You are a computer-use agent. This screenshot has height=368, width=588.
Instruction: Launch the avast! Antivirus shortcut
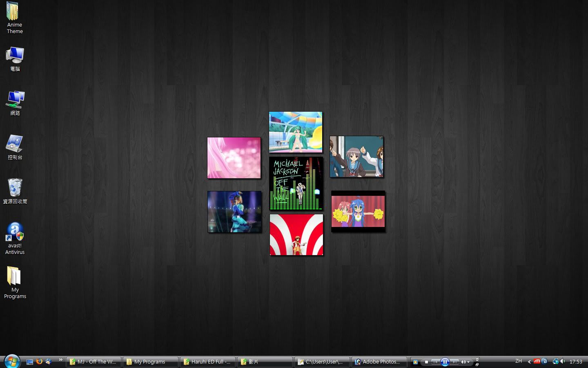click(15, 239)
